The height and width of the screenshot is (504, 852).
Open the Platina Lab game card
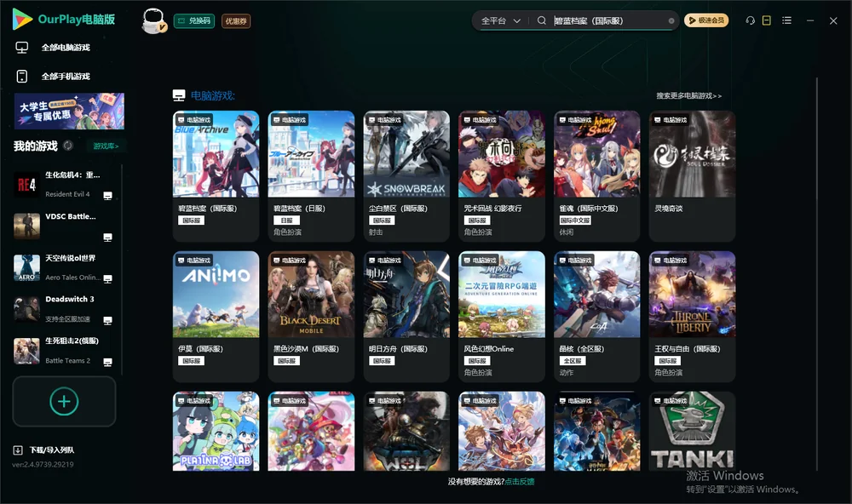pyautogui.click(x=216, y=432)
